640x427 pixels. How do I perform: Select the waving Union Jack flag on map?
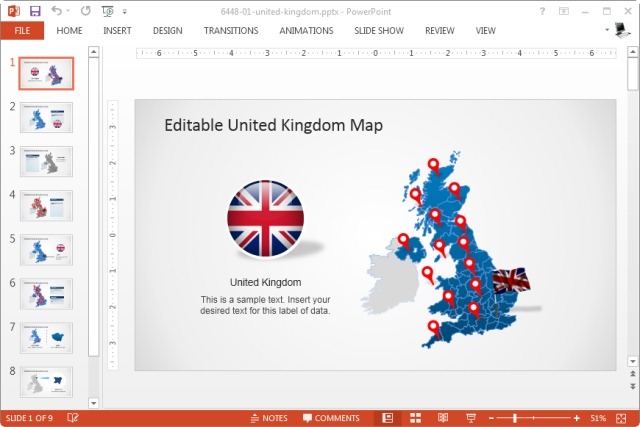[x=510, y=281]
